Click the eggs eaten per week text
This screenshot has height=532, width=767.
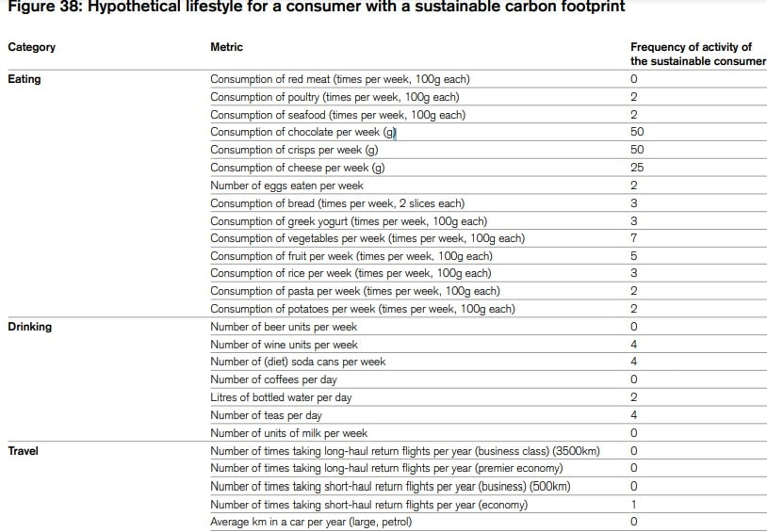click(286, 185)
